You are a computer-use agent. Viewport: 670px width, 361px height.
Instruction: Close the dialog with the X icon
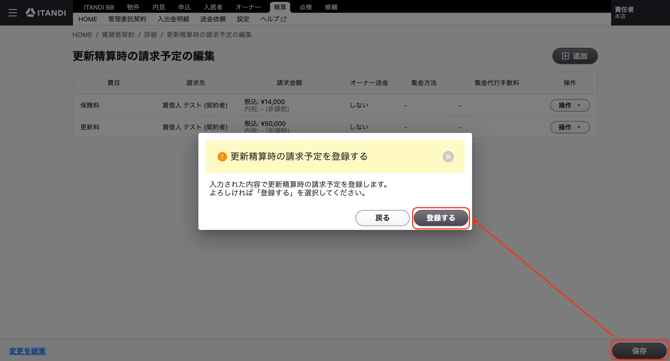pyautogui.click(x=448, y=157)
